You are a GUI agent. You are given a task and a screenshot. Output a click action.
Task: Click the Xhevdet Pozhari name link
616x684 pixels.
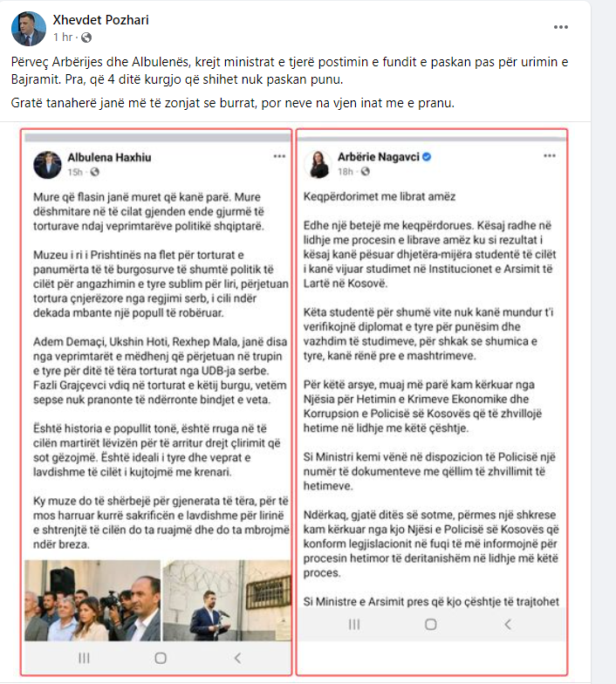pyautogui.click(x=101, y=20)
